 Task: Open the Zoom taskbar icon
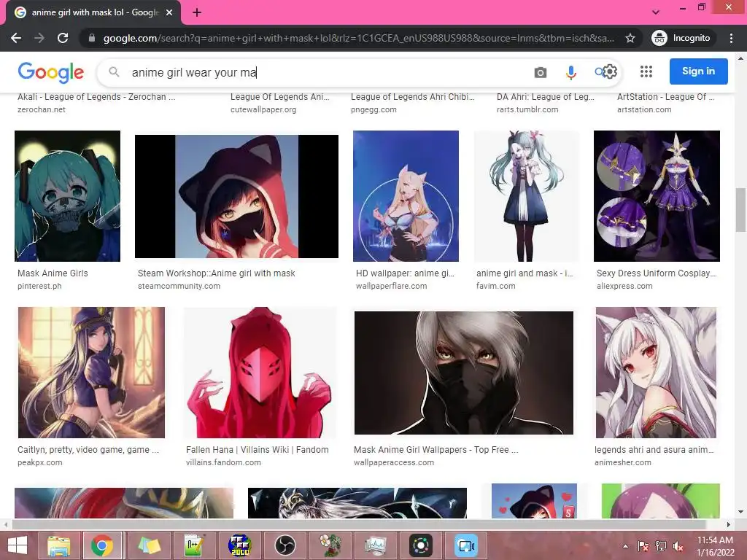coord(466,545)
